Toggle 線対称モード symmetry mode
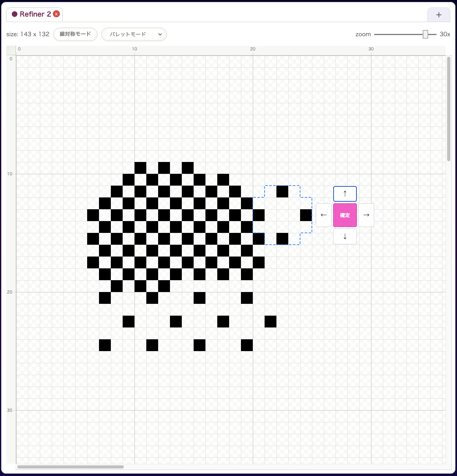The height and width of the screenshot is (476, 457). 75,34
